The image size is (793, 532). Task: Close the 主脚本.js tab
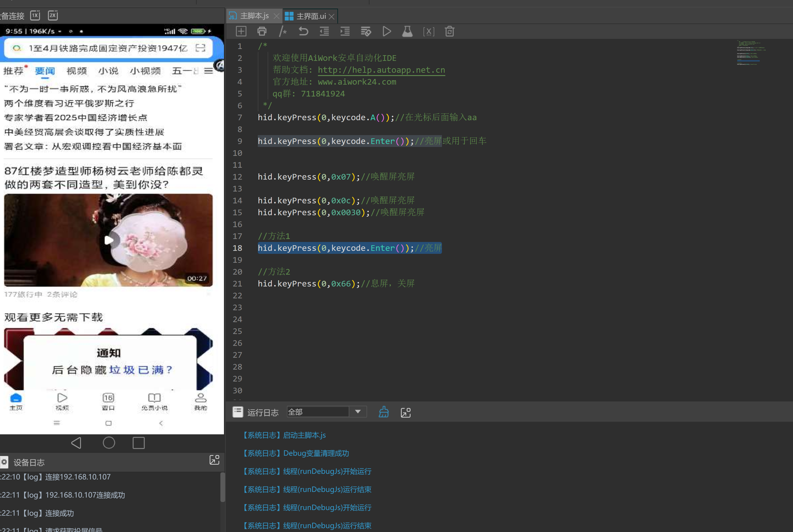[x=276, y=16]
